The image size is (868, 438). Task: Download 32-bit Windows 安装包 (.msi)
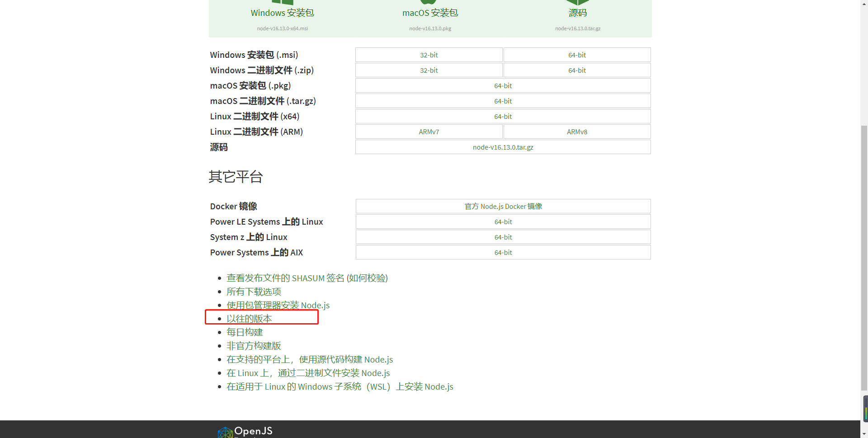(429, 55)
